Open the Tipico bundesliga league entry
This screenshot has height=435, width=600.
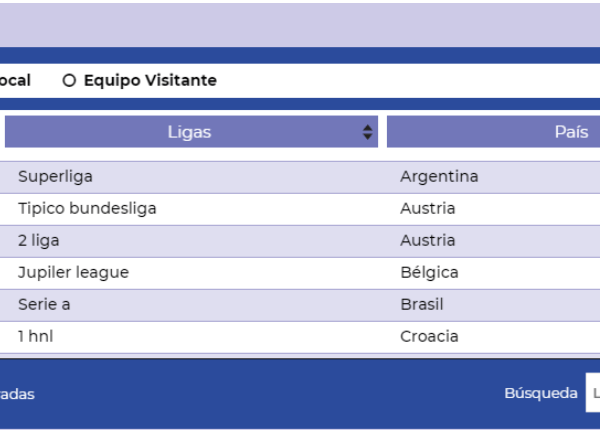[87, 209]
